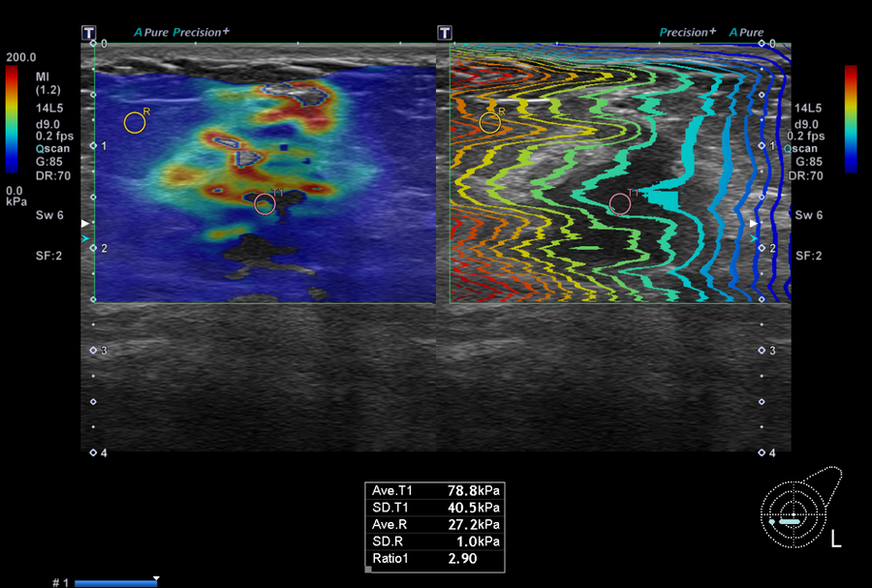
Task: Click the Qscan label on left side
Action: [x=53, y=149]
